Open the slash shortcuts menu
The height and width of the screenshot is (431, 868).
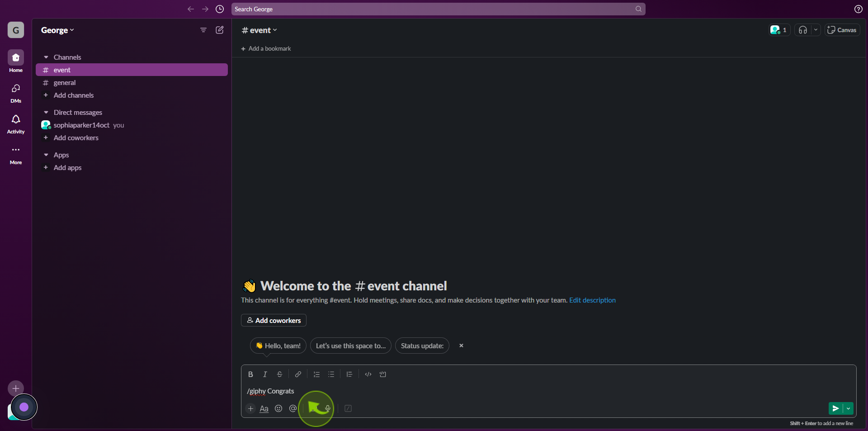348,408
